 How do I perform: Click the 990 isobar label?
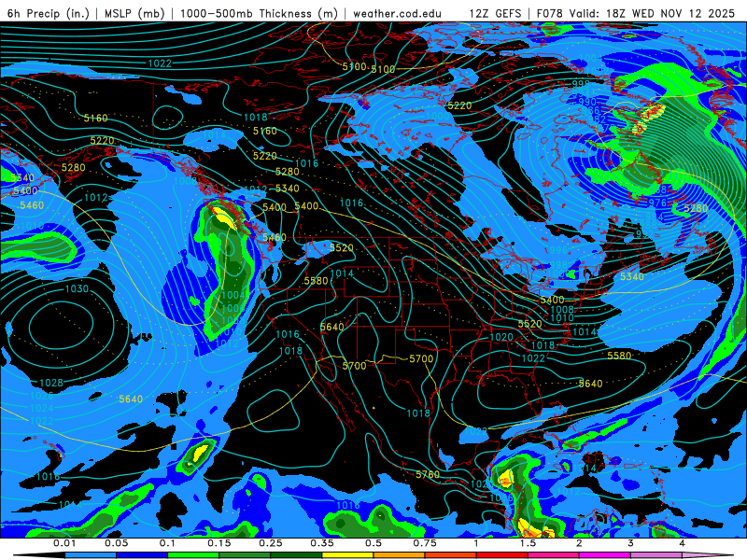587,102
